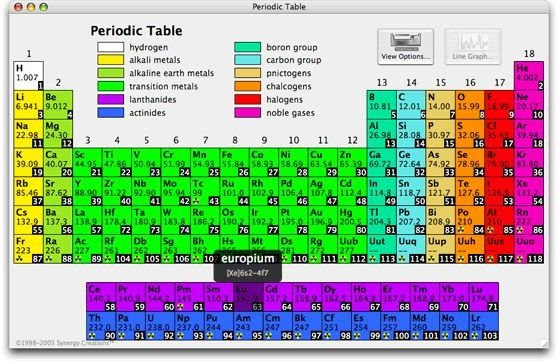This screenshot has width=557, height=362.
Task: Select the Iron Fe element cell
Action: tap(234, 163)
